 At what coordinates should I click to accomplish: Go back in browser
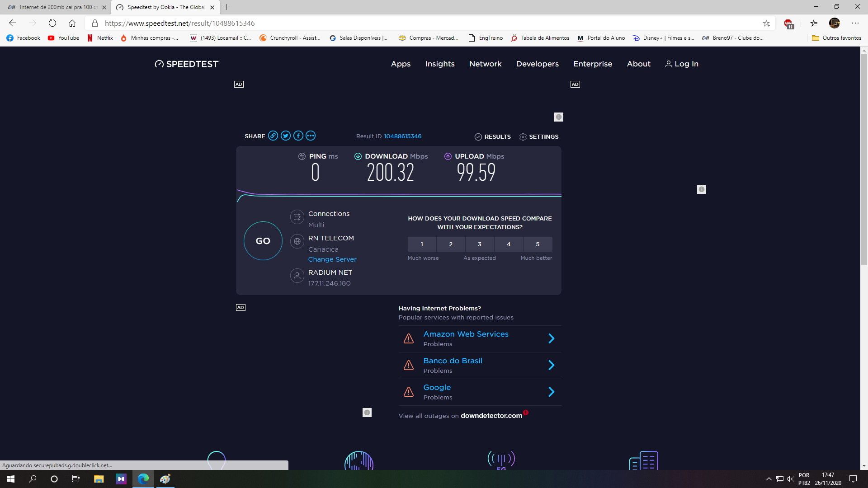click(x=13, y=23)
